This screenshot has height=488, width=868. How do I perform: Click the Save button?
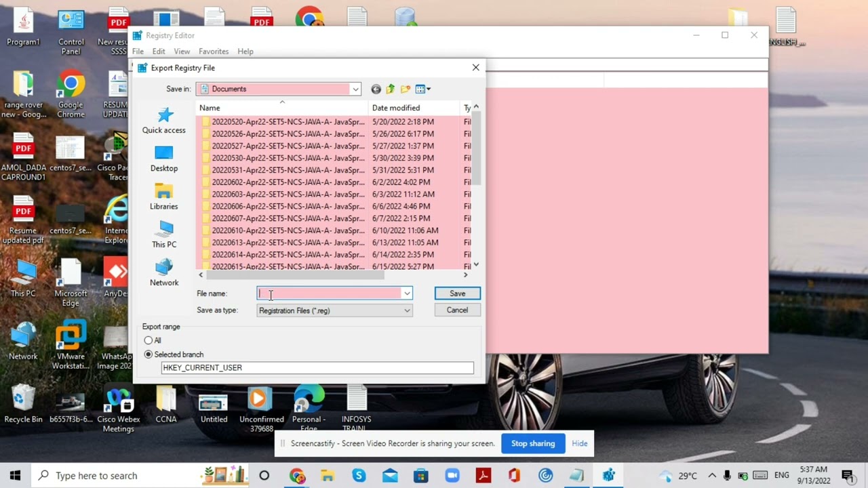click(x=457, y=293)
